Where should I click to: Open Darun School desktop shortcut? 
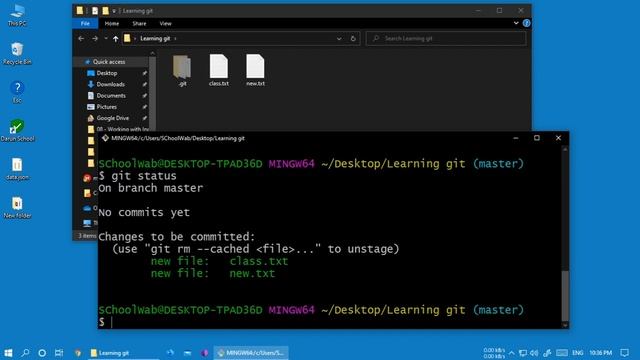tap(17, 131)
